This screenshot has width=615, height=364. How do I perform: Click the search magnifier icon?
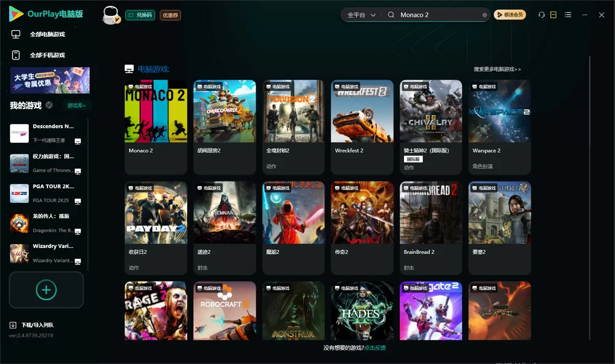391,15
